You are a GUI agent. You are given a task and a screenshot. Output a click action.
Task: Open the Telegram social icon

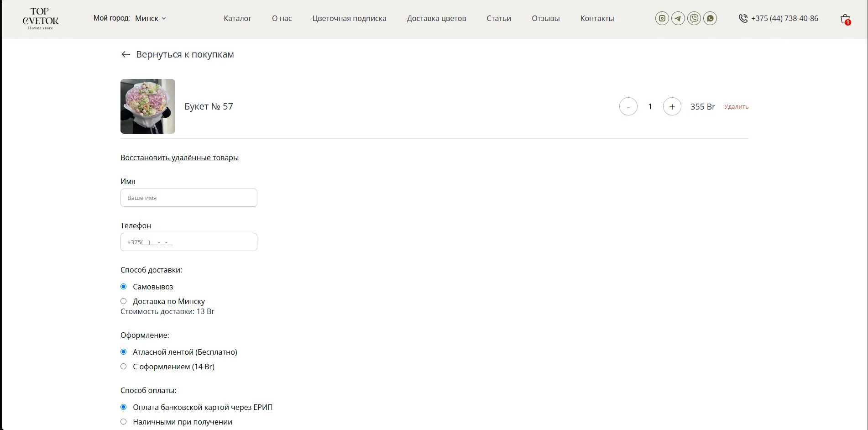click(678, 18)
